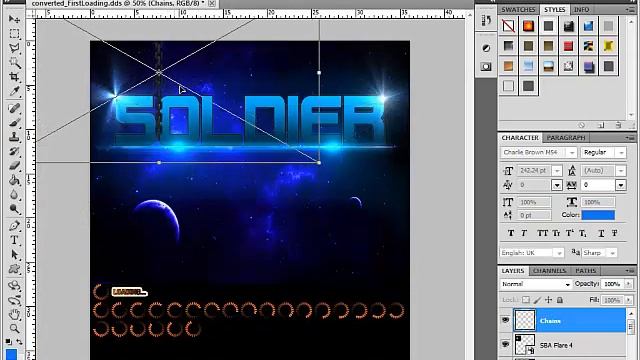Switch to the Paths tab

(x=586, y=271)
